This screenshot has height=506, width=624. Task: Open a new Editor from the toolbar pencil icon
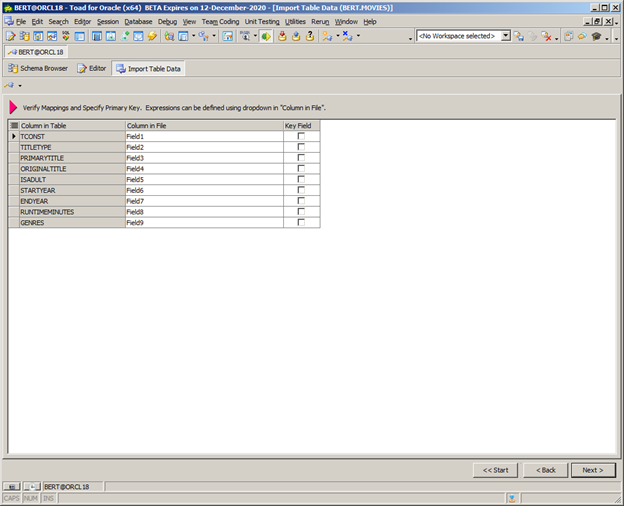[11, 36]
